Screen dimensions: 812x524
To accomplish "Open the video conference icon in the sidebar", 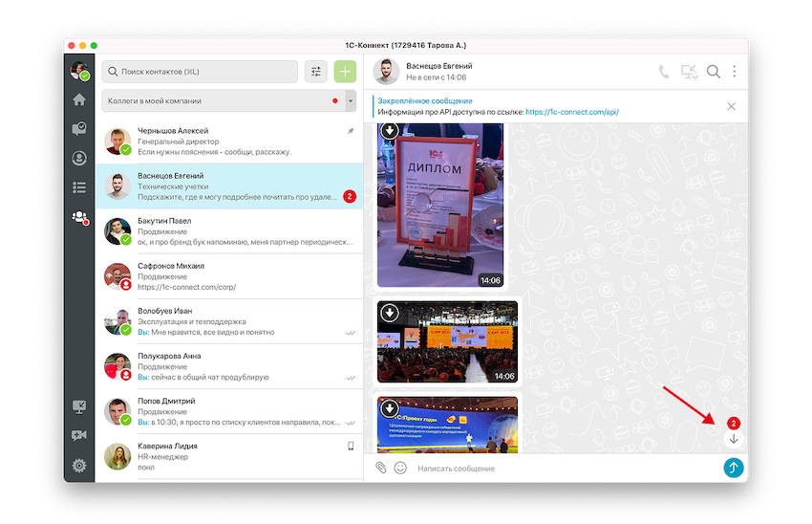I will (x=79, y=436).
